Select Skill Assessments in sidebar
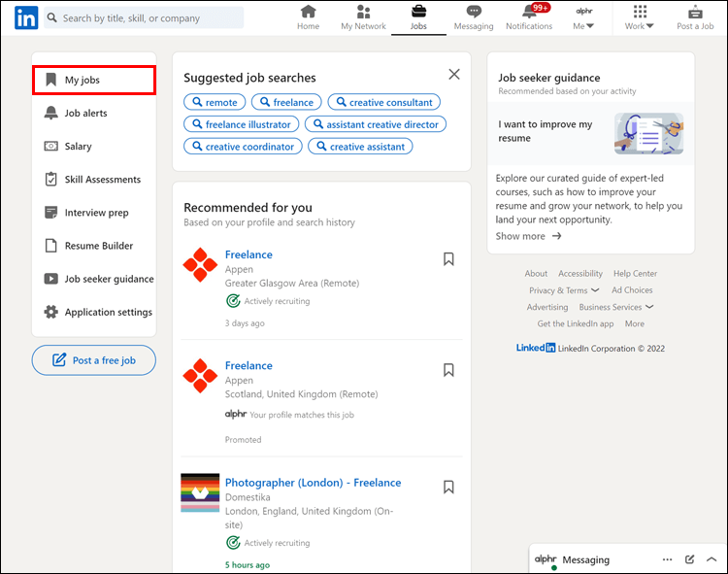728x574 pixels. click(x=102, y=180)
